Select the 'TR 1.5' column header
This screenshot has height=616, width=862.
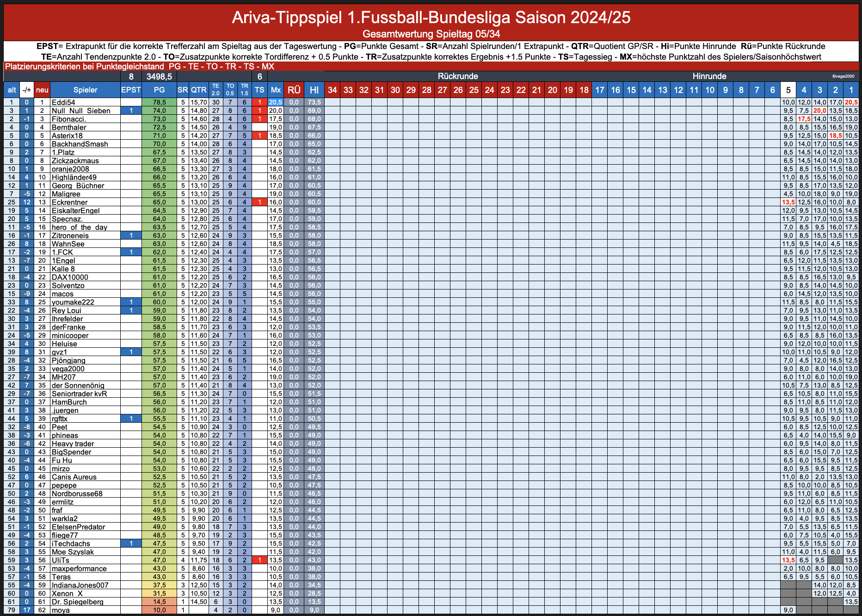pyautogui.click(x=245, y=90)
